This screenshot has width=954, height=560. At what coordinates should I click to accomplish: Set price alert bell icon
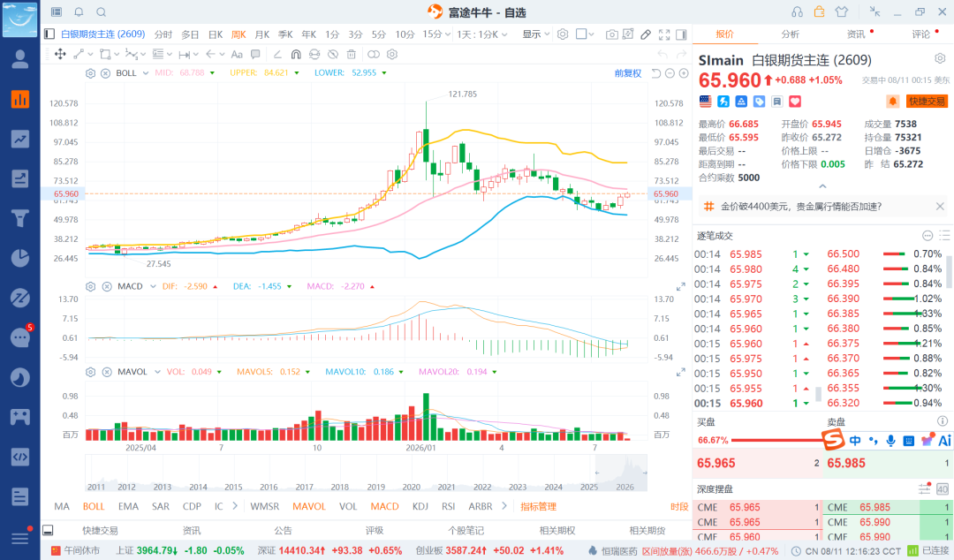tap(892, 101)
